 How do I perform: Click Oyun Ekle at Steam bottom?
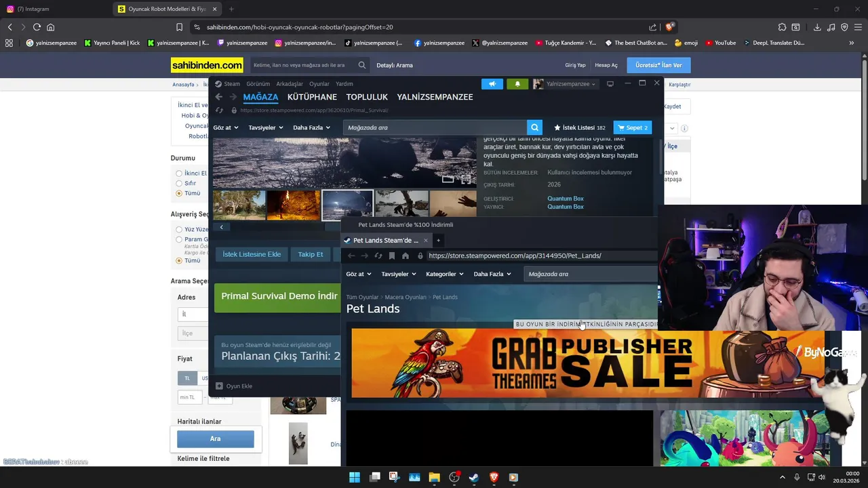pos(234,386)
